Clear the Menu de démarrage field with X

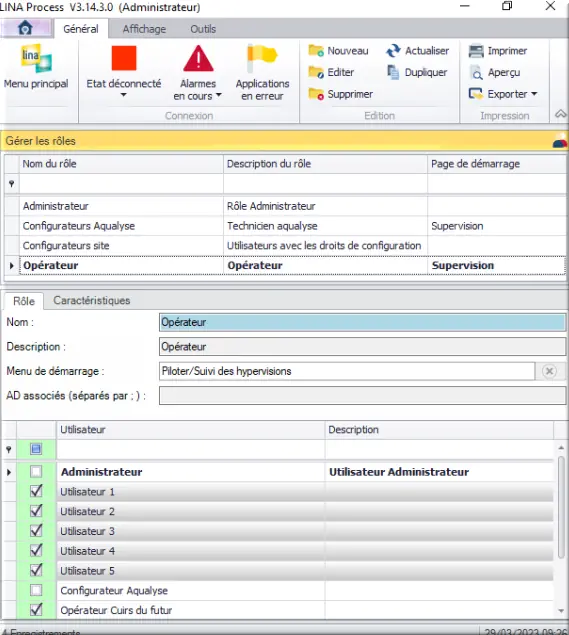pyautogui.click(x=549, y=371)
